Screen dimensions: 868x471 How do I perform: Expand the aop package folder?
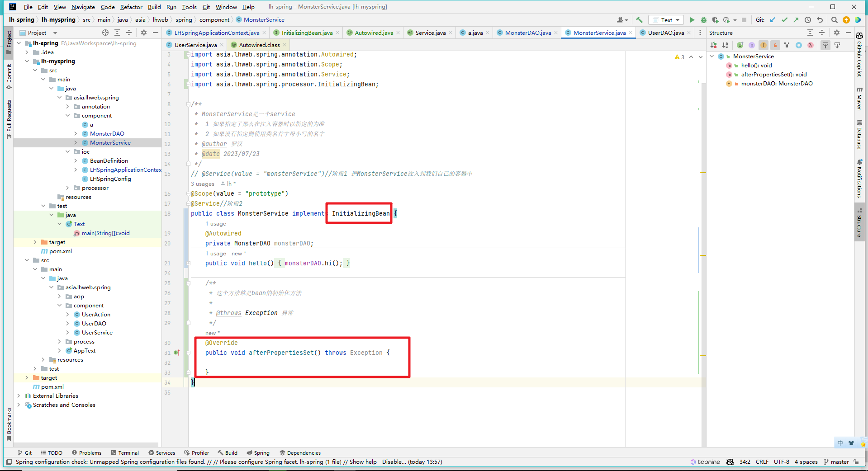(60, 297)
